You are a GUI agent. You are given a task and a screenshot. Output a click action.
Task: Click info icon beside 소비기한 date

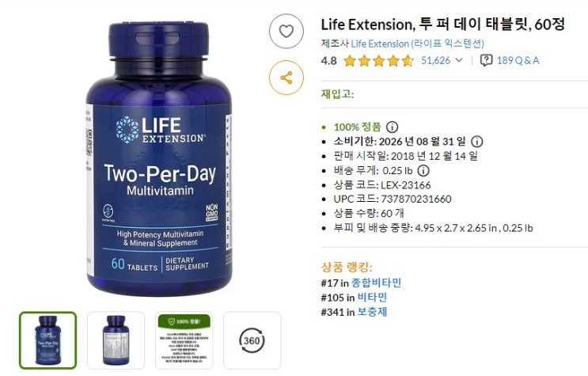477,142
